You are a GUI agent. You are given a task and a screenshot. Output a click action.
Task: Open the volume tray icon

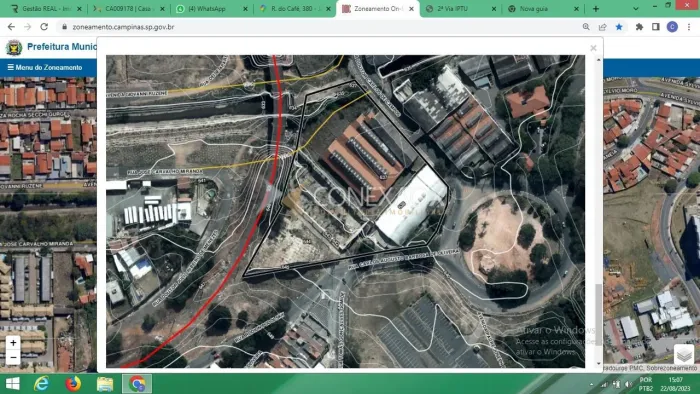629,384
